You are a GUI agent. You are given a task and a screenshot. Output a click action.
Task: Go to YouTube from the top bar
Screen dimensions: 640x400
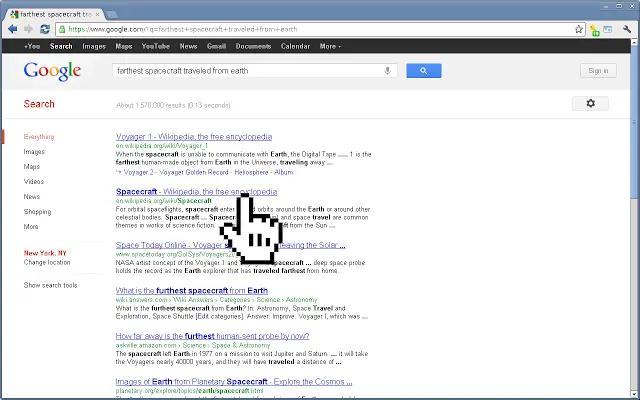click(156, 47)
